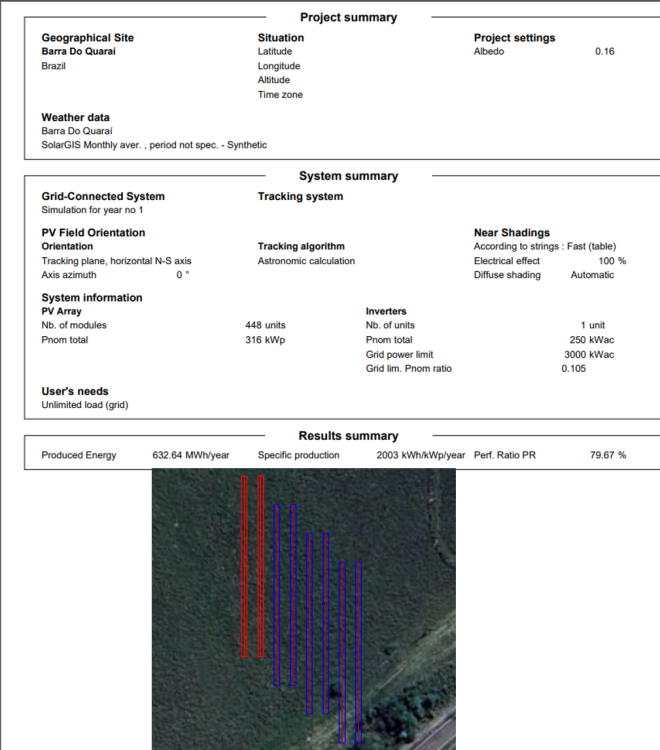The width and height of the screenshot is (660, 750).
Task: Select the 632.64 MWh/year produced energy value
Action: (x=191, y=455)
